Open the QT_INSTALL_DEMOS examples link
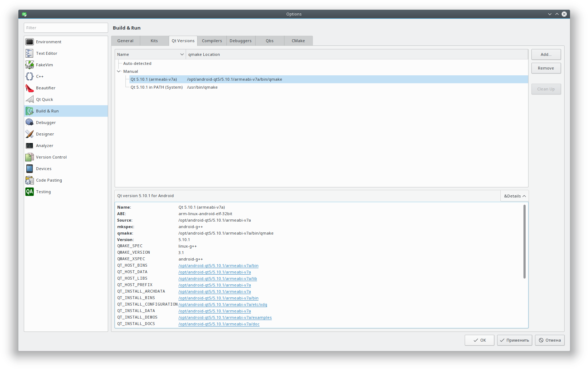The image size is (588, 369). [x=225, y=317]
